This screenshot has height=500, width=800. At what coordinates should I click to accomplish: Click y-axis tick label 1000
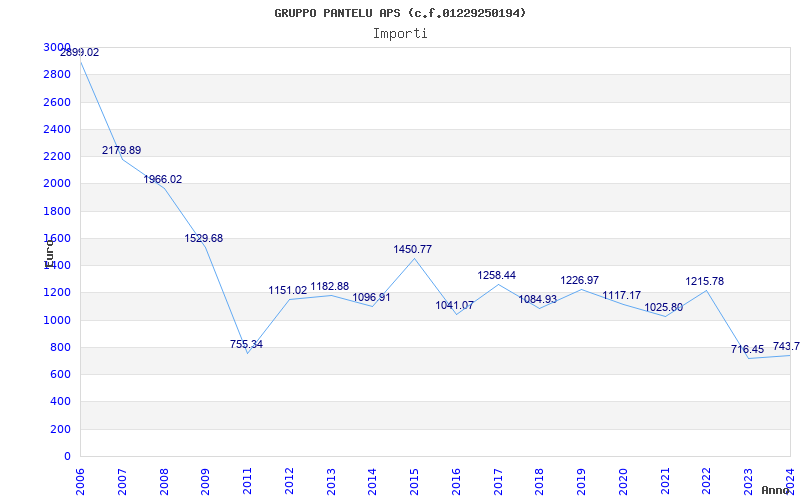tap(57, 320)
